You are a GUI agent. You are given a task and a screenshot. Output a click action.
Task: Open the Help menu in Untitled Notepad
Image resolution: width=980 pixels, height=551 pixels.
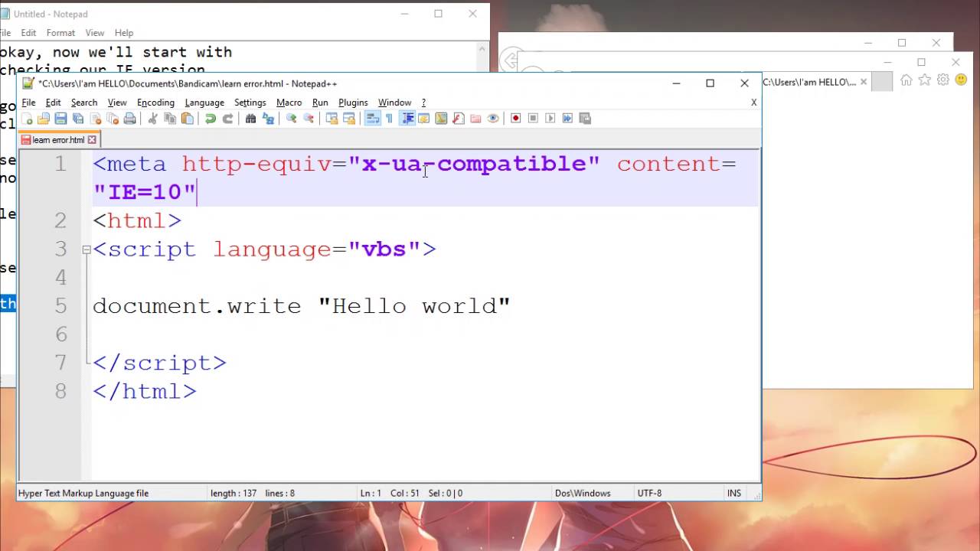[x=124, y=33]
